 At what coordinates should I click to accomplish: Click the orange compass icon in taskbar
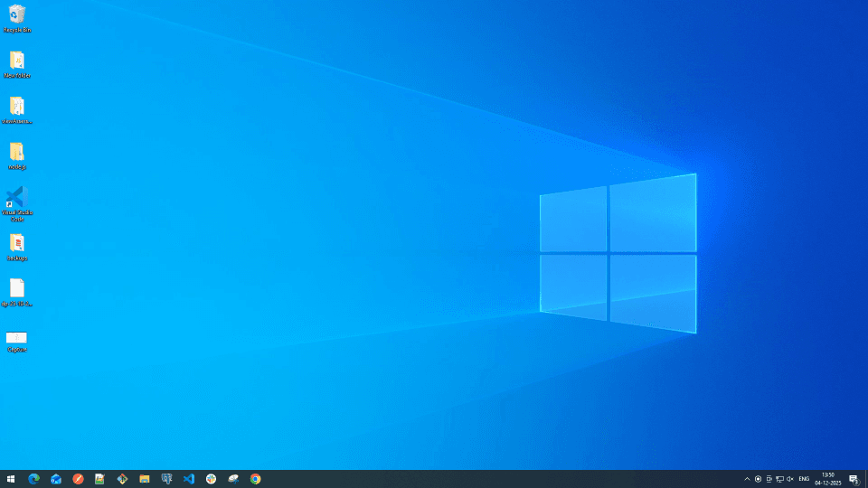(x=79, y=479)
